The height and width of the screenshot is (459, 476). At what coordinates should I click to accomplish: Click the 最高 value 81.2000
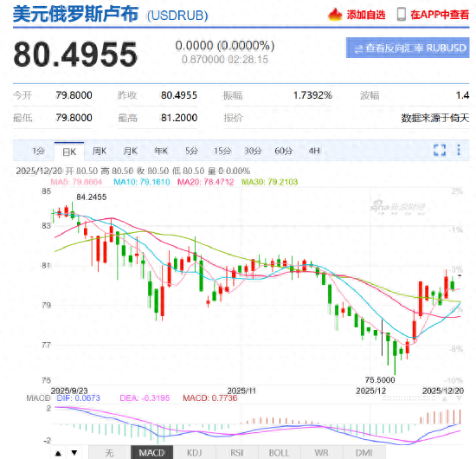[x=179, y=118]
